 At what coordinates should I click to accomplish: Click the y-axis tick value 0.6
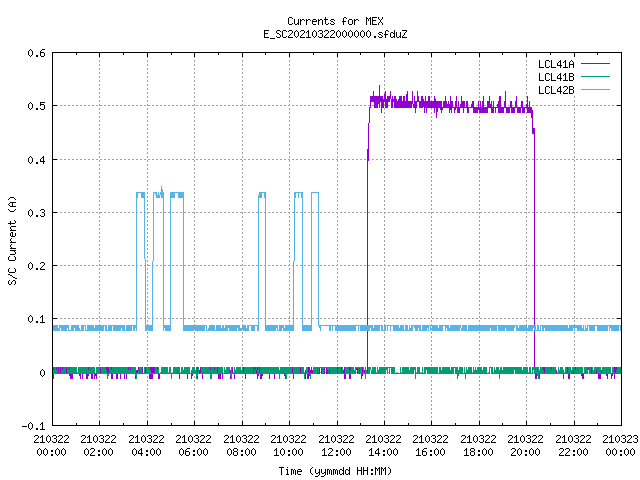36,53
